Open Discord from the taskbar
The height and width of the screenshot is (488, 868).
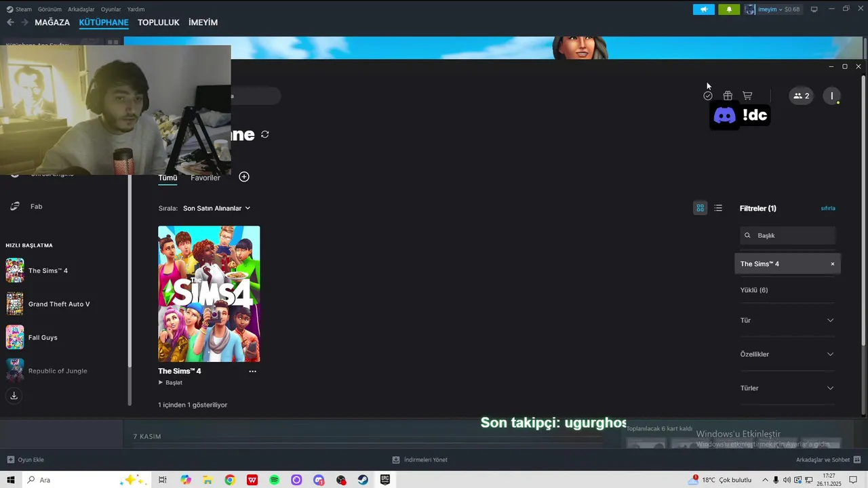319,480
